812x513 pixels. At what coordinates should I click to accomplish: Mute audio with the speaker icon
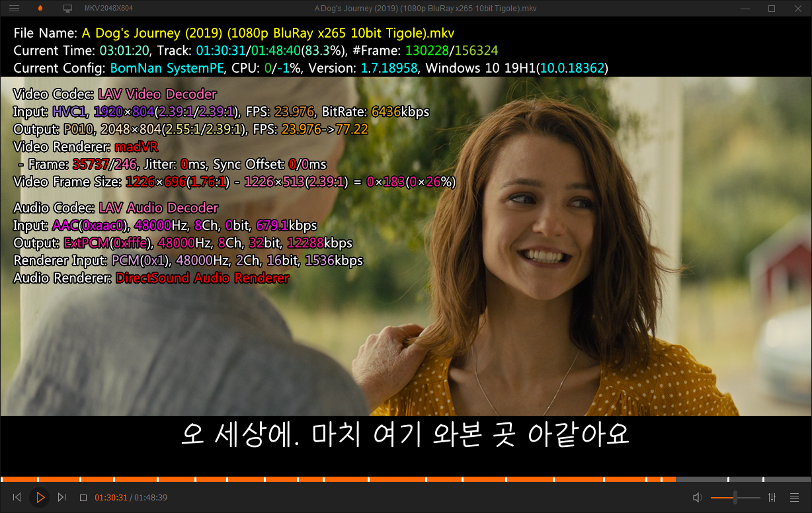(x=697, y=497)
